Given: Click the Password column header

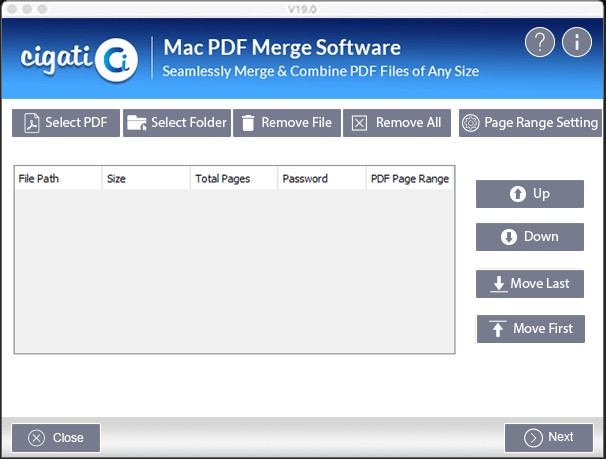Looking at the screenshot, I should click(x=322, y=178).
